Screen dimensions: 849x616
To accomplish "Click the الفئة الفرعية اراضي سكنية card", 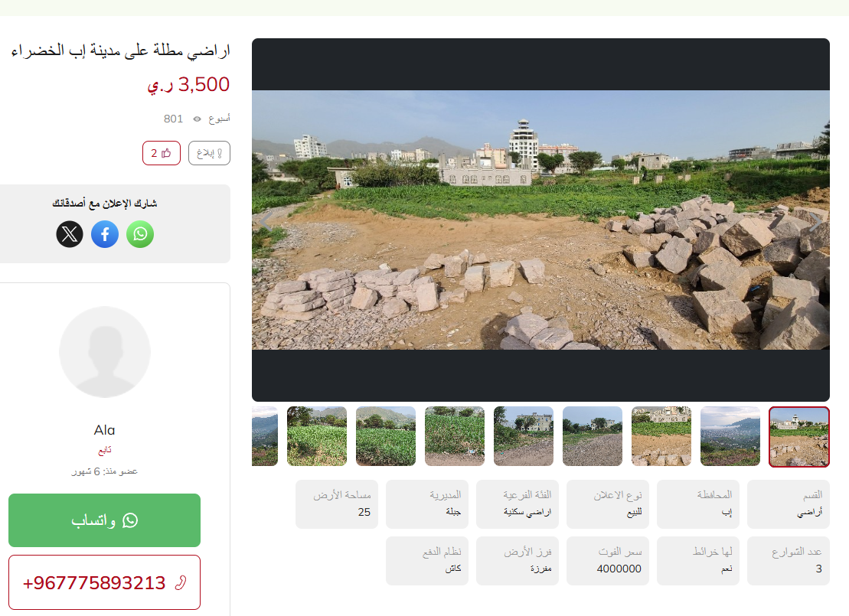I will 518,504.
